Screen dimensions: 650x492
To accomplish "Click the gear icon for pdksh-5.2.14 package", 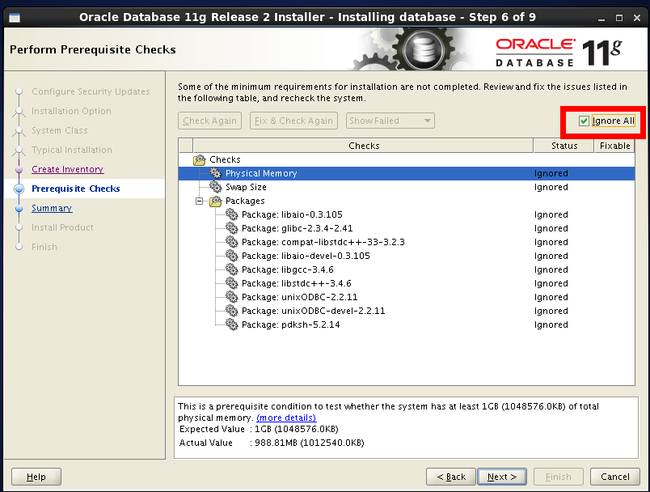I will coord(232,324).
